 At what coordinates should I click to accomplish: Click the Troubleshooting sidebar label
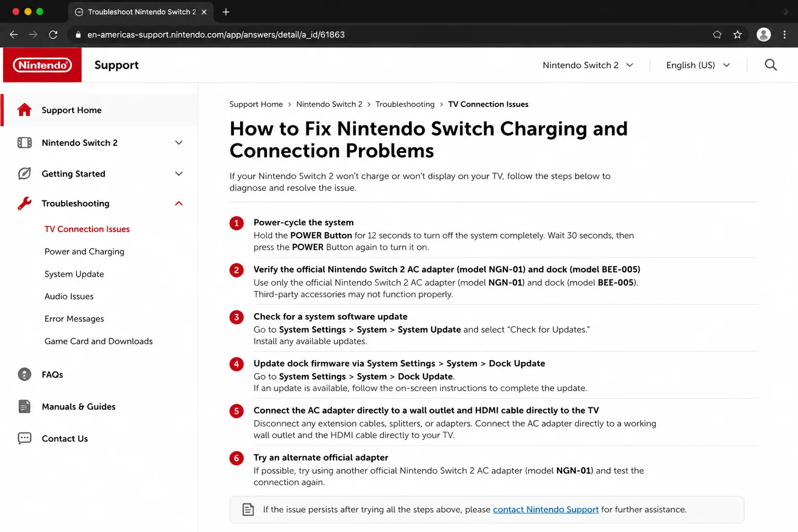75,203
